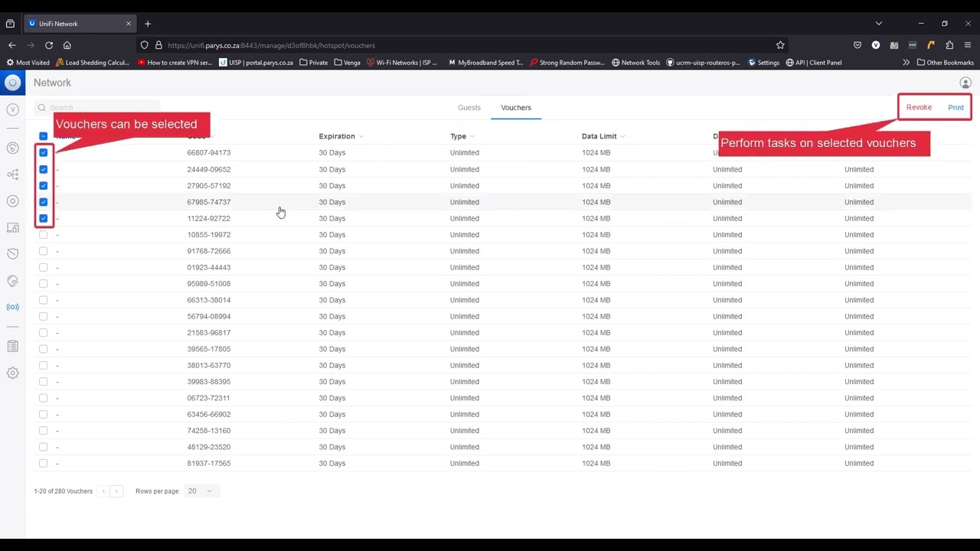
Task: Open the MyBroadband Speed T... bookmark
Action: point(485,63)
